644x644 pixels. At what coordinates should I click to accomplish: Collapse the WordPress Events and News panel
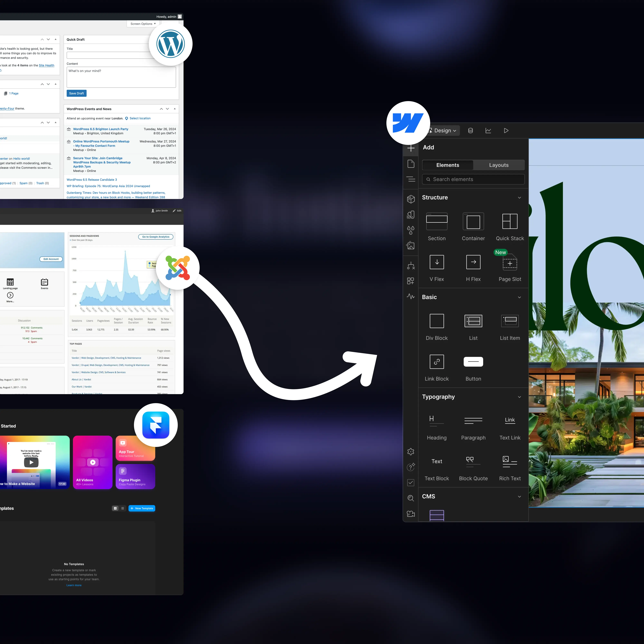(x=174, y=109)
